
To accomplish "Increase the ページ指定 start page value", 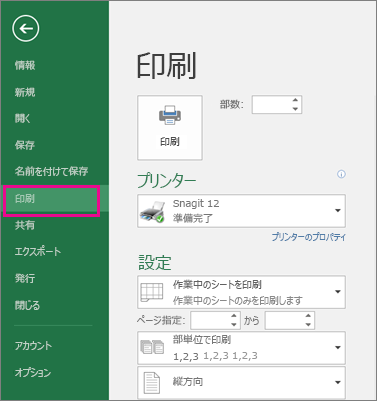I will click(x=234, y=315).
